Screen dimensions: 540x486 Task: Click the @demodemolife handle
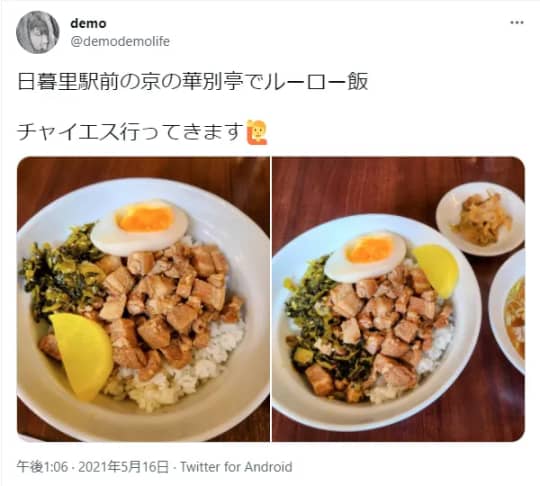point(120,41)
